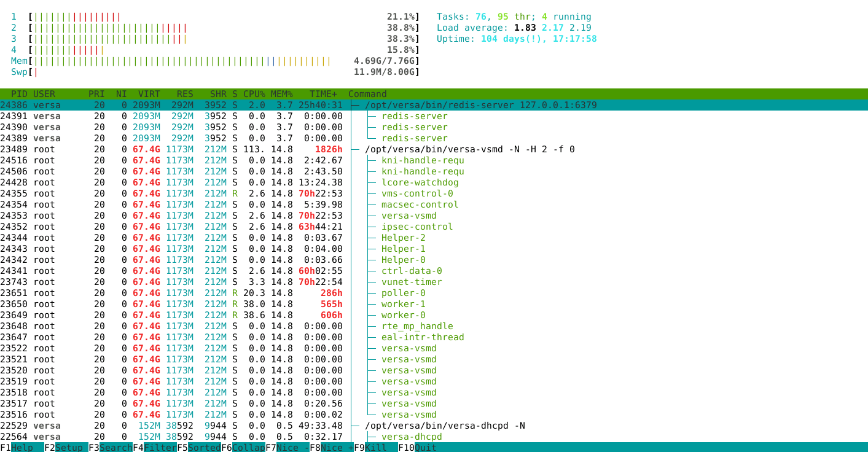Collapse the redis-server 127.0.0.1:6379 process tree
Image resolution: width=868 pixels, height=452 pixels.
click(356, 105)
